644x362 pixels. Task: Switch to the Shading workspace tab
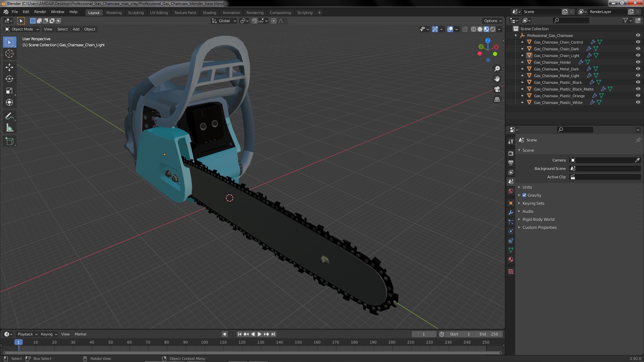209,13
